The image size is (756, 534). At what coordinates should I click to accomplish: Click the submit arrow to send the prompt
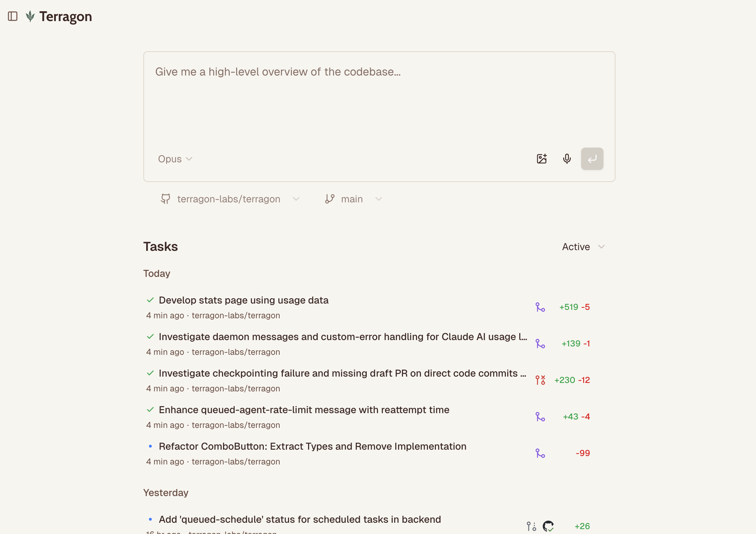click(x=592, y=159)
